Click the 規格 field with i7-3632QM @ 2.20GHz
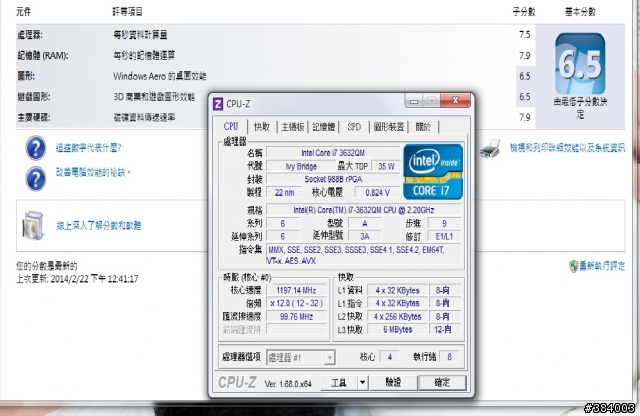This screenshot has height=416, width=640. point(364,210)
